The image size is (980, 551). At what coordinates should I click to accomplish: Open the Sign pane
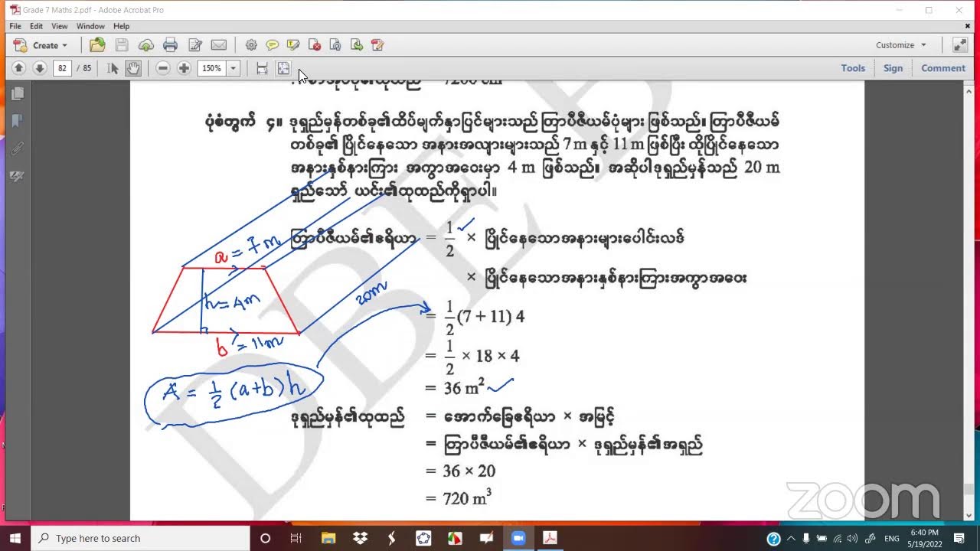click(x=893, y=68)
